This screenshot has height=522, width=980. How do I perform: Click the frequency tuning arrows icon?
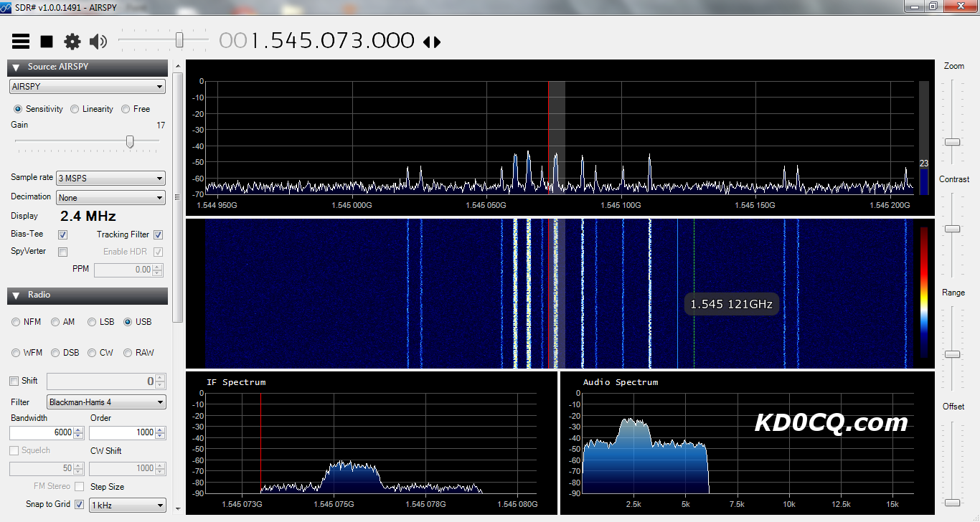[432, 42]
